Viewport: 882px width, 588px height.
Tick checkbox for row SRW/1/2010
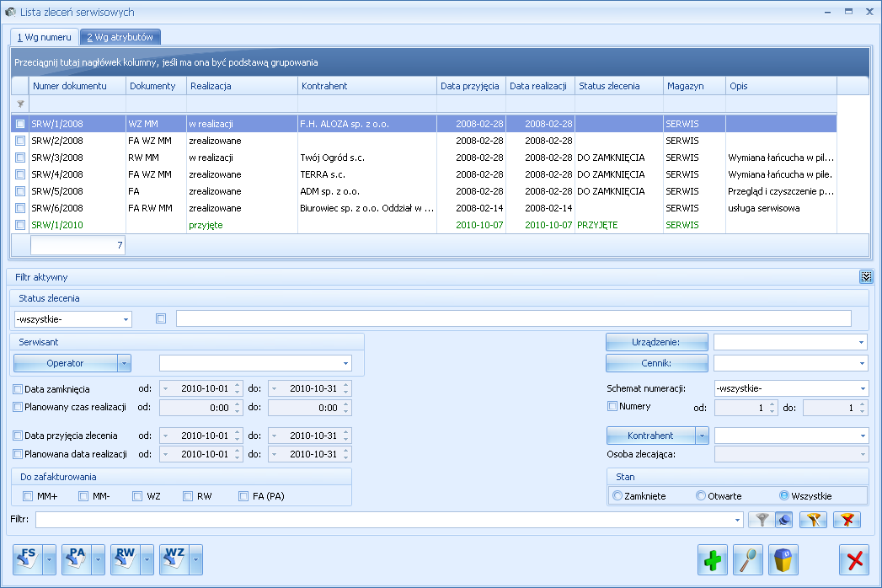(20, 225)
